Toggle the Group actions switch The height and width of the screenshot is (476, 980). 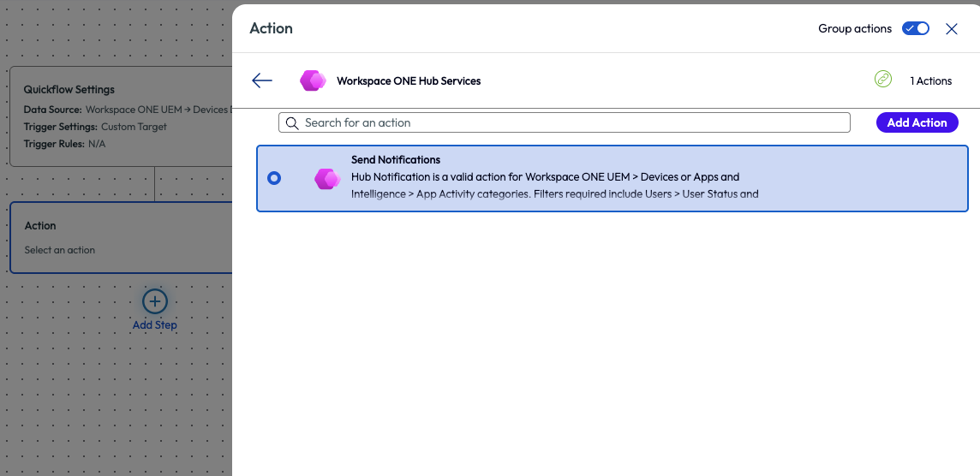pos(916,28)
